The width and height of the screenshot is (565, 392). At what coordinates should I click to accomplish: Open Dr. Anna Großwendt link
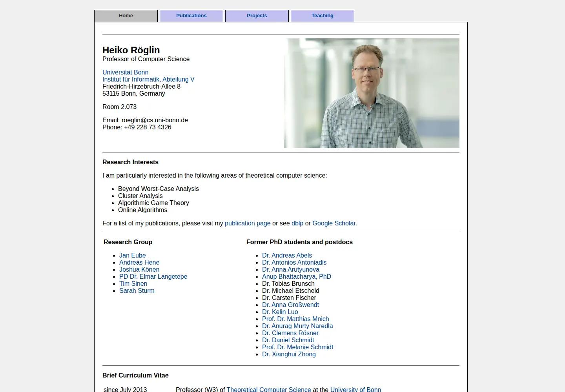290,305
